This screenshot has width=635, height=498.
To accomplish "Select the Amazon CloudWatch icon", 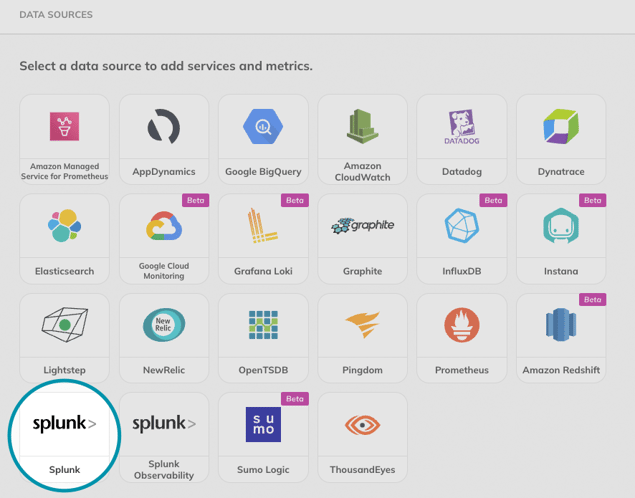I will pyautogui.click(x=362, y=126).
